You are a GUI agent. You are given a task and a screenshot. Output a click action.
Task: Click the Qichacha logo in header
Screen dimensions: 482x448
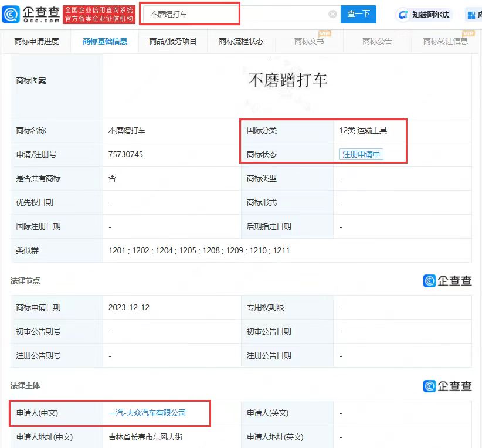(x=30, y=14)
